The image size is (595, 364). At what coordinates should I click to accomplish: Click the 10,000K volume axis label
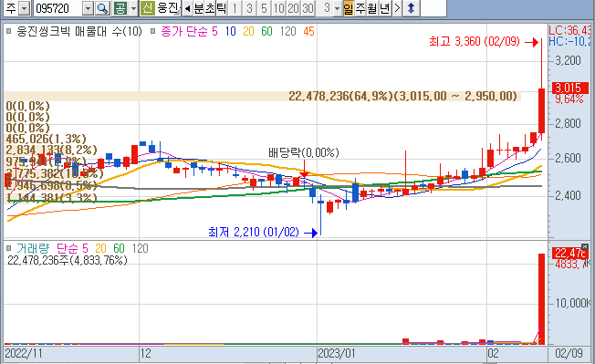(573, 303)
